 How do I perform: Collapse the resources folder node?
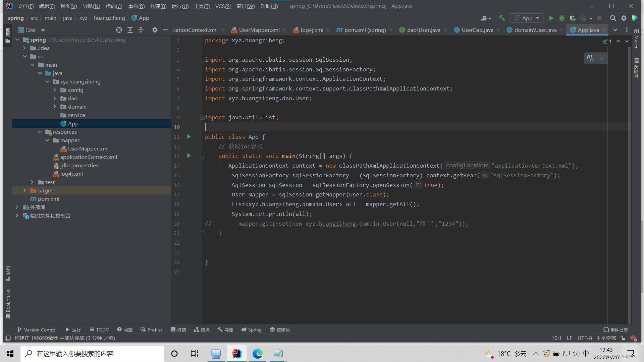(40, 132)
